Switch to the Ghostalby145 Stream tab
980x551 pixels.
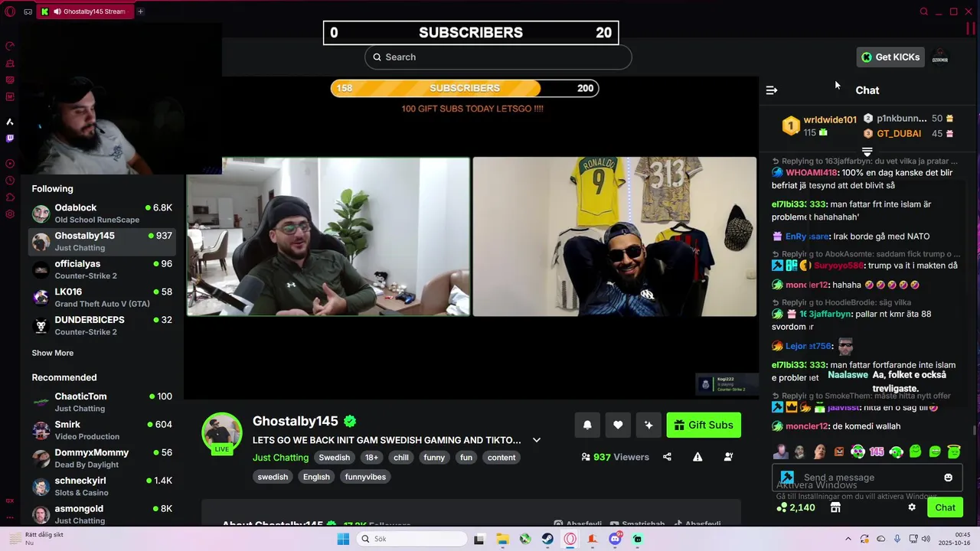point(85,11)
